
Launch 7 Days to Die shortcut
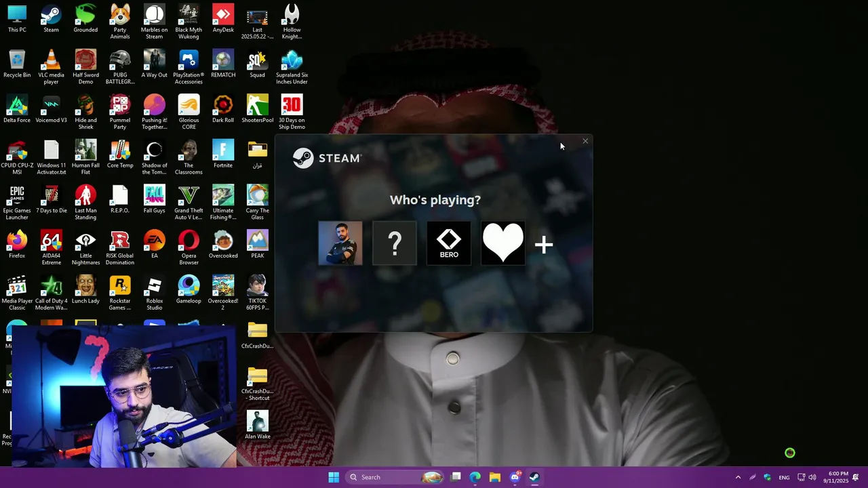51,200
